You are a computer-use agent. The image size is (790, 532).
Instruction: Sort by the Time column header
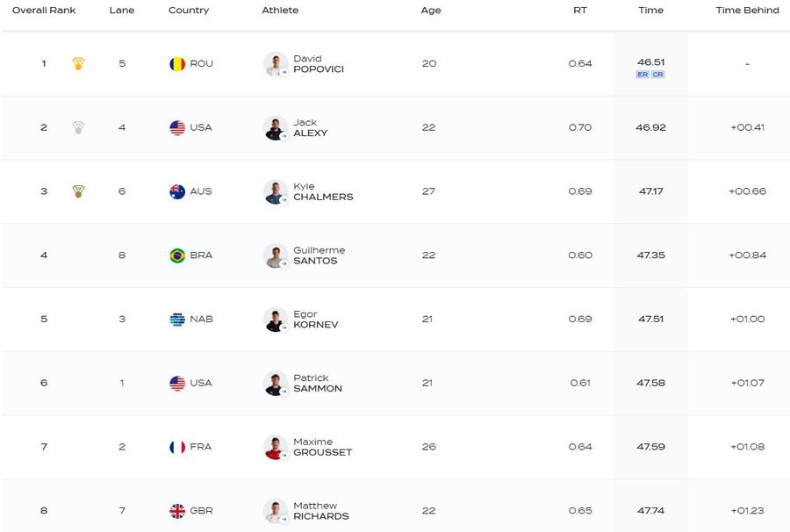pyautogui.click(x=650, y=10)
